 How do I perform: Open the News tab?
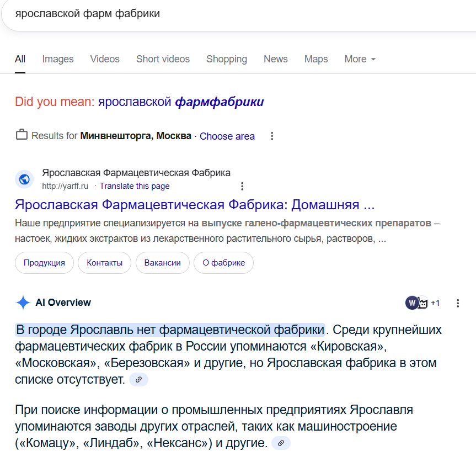tap(276, 59)
